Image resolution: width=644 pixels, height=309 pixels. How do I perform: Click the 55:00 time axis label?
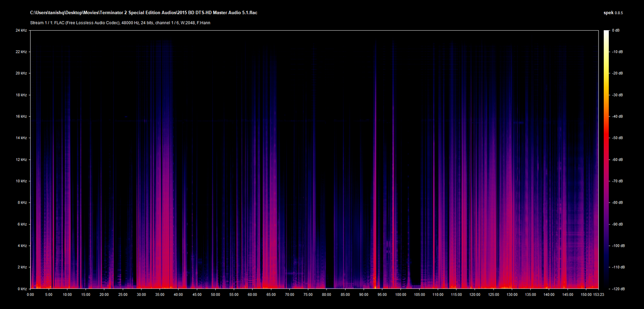point(234,295)
